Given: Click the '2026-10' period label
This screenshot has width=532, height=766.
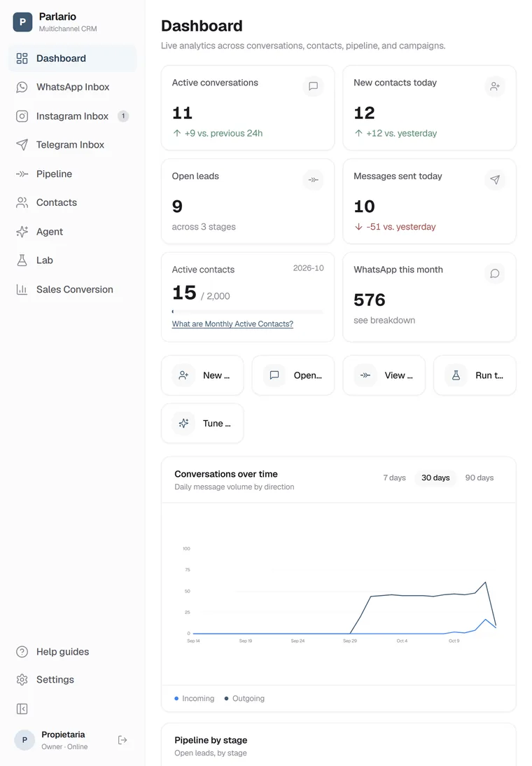Looking at the screenshot, I should click(308, 268).
